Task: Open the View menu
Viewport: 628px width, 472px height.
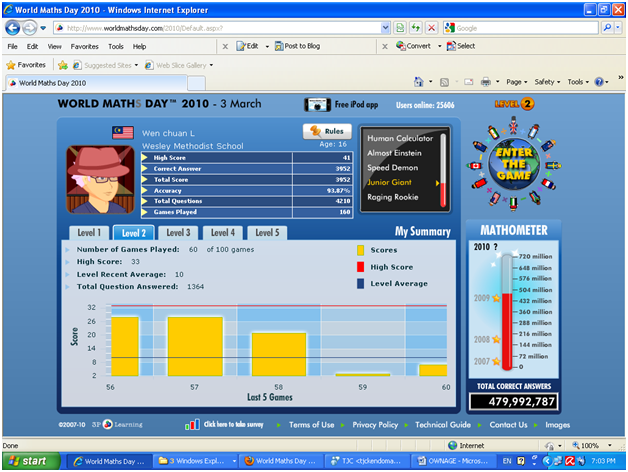Action: (54, 46)
